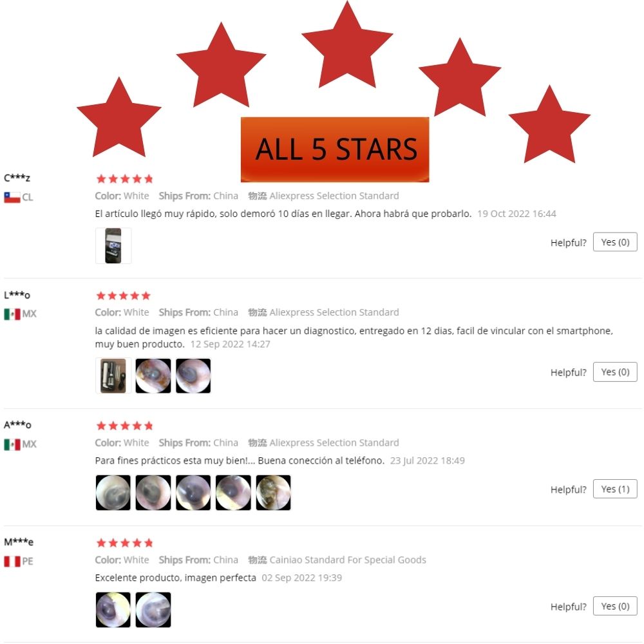
Task: Click the star rating on C***z's review
Action: tap(124, 178)
